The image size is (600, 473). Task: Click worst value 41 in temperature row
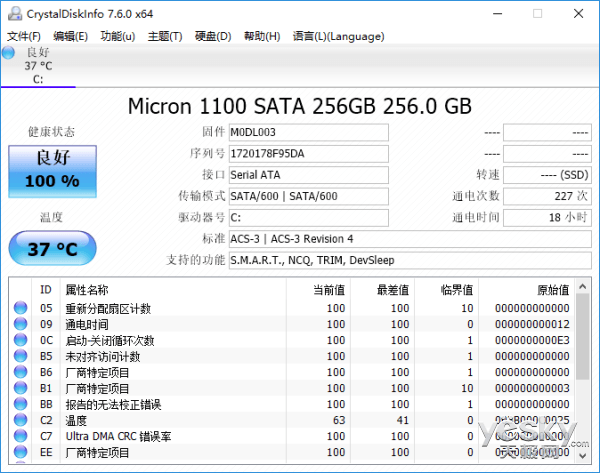(403, 421)
